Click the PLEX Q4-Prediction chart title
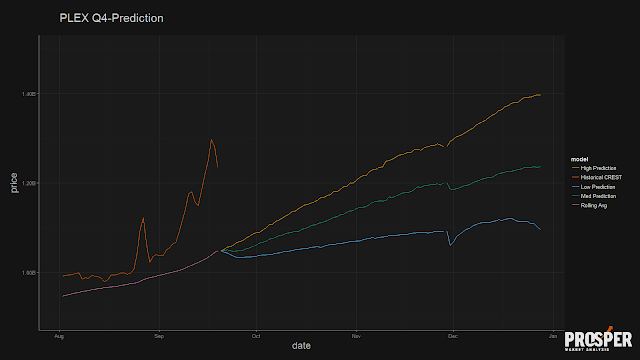The width and height of the screenshot is (640, 360). (111, 18)
